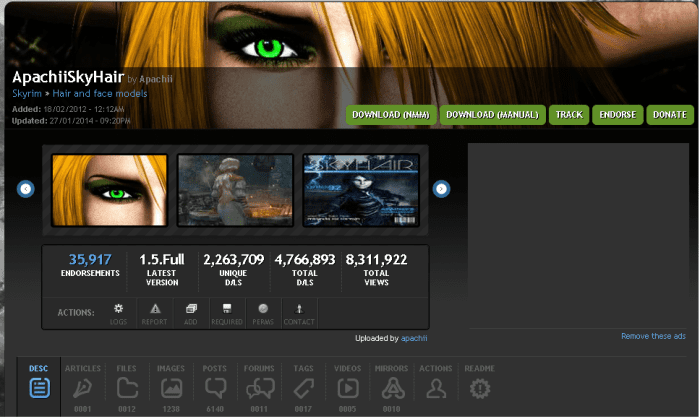Click the DOWNLOAD (NMM) button

[x=391, y=115]
